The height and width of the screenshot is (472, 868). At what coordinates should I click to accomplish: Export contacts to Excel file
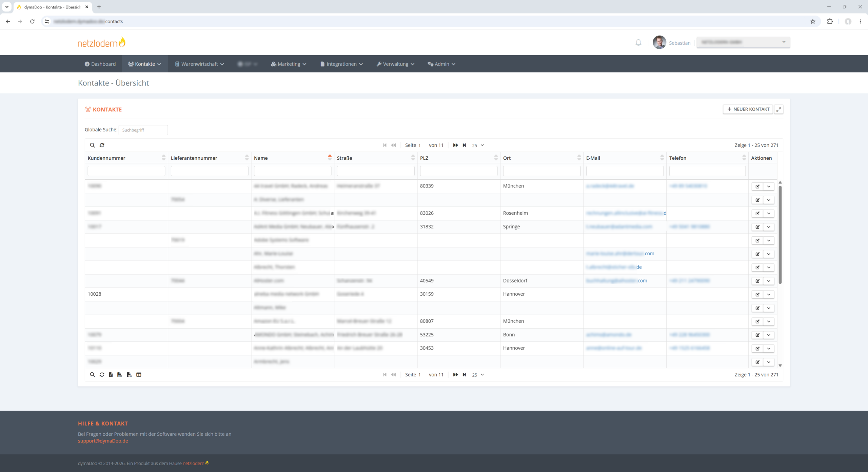click(x=111, y=375)
